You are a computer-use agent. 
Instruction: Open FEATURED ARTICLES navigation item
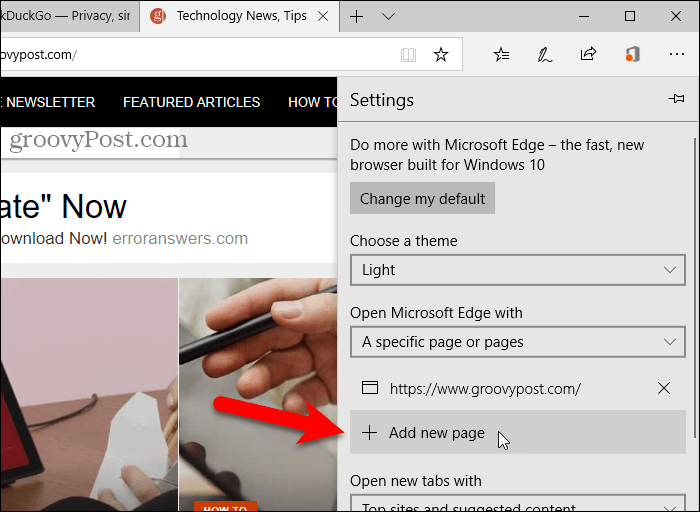tap(192, 102)
